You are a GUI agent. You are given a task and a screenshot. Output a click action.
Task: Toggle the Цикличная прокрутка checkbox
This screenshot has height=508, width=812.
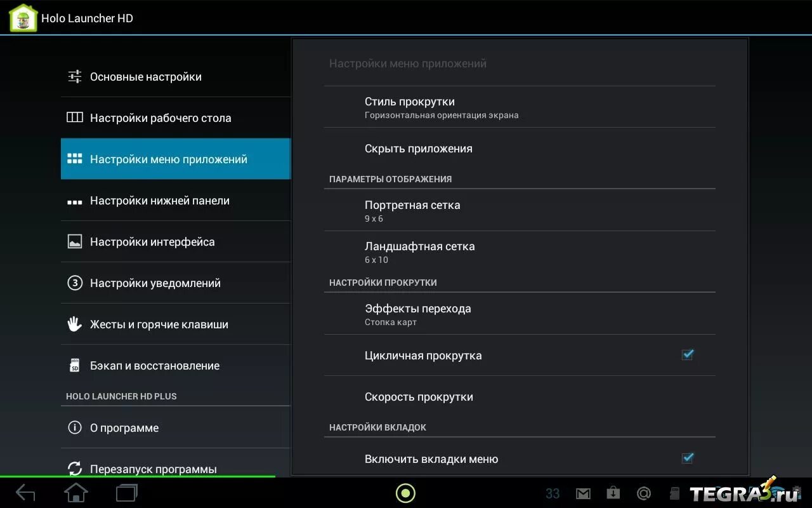pyautogui.click(x=687, y=354)
